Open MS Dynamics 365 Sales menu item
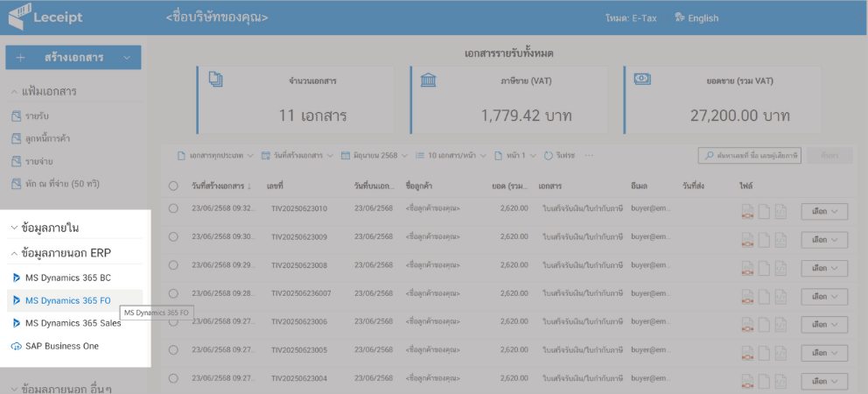The height and width of the screenshot is (394, 868). pyautogui.click(x=73, y=323)
